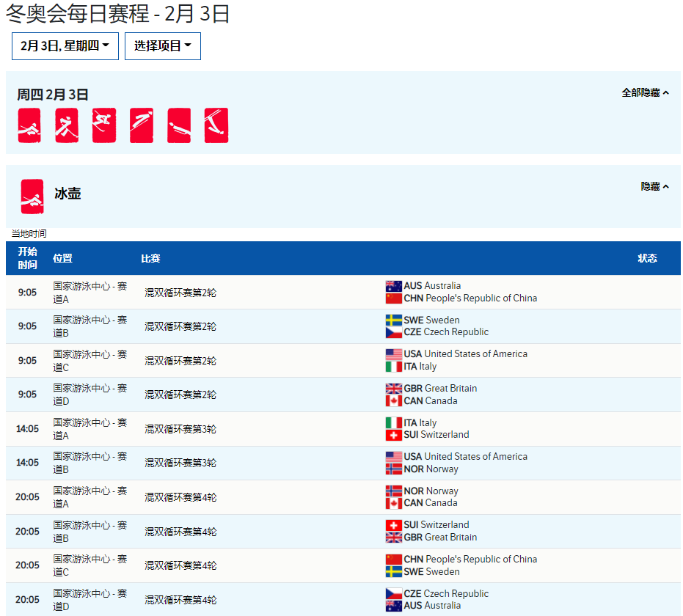Click the curling icon beside 冰壶 heading

(x=32, y=197)
